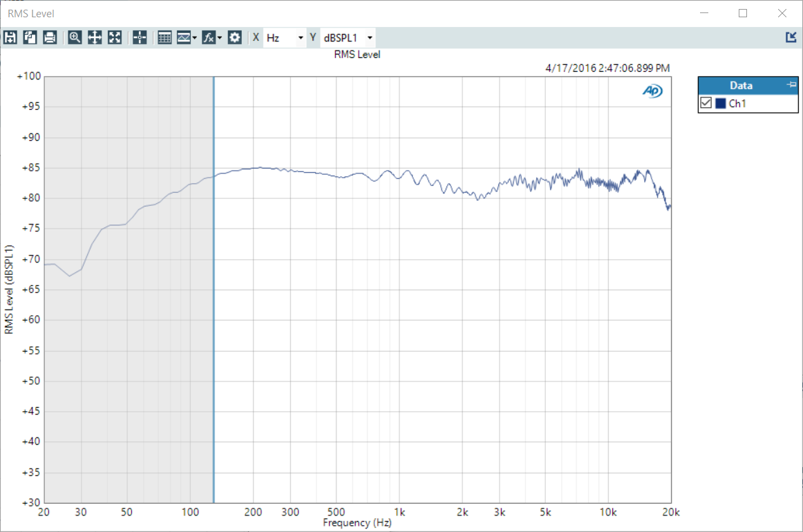The height and width of the screenshot is (532, 803).
Task: Open dropdown arrow beside limits icon
Action: point(195,38)
